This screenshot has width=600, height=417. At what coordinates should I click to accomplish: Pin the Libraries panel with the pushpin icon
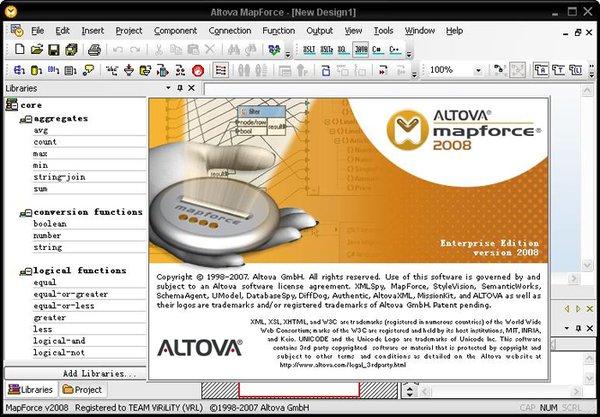coord(179,88)
